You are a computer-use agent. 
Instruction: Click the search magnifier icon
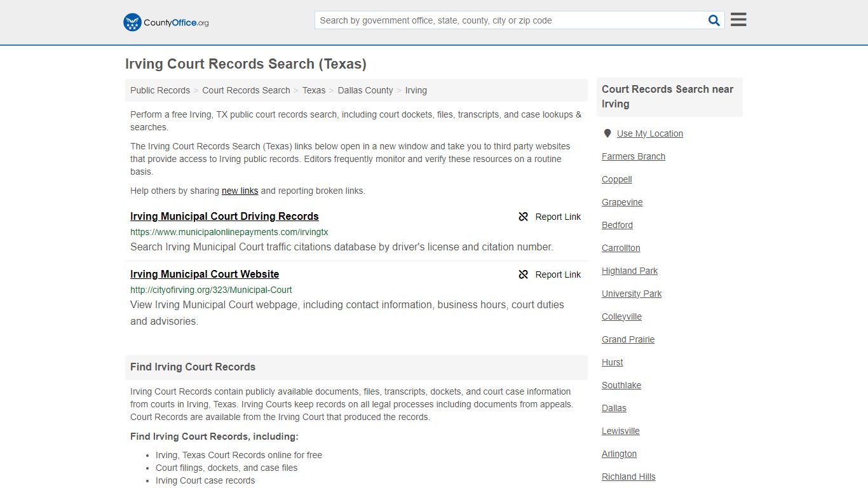(x=714, y=20)
